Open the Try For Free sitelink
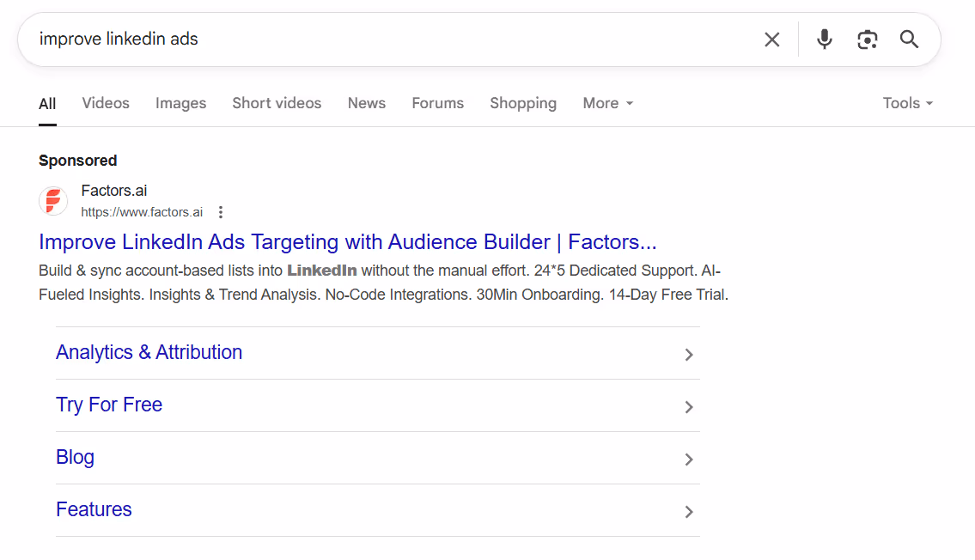Screen dimensions: 975x560 pos(109,405)
